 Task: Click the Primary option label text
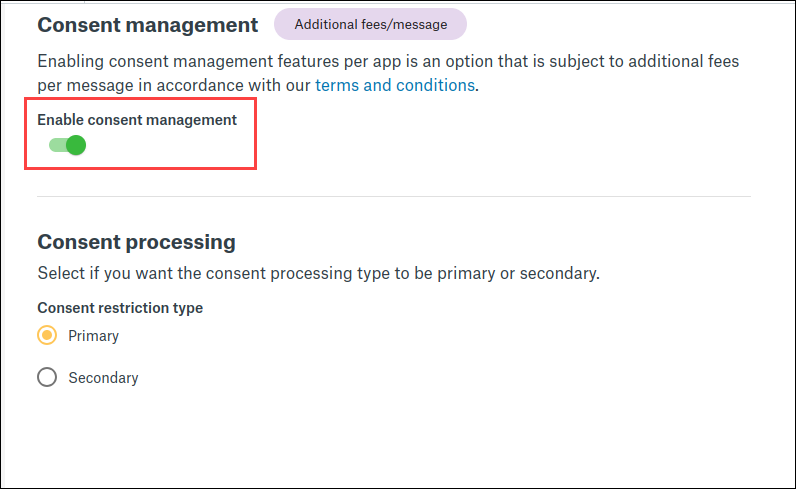[94, 336]
